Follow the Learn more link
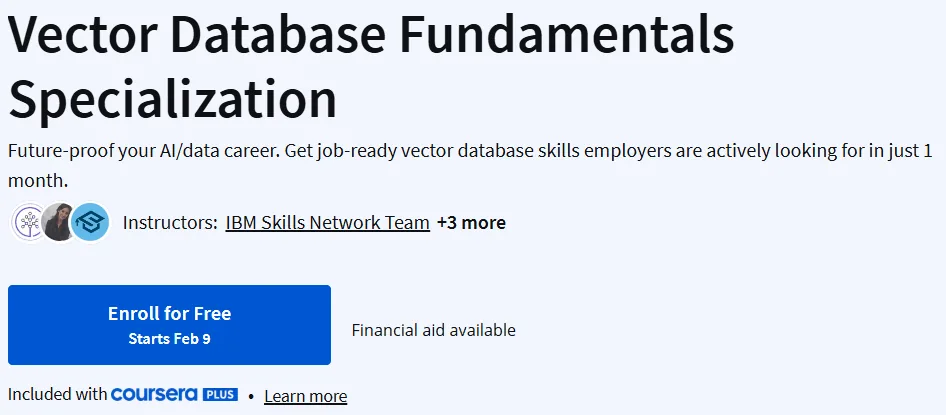Screen dimensions: 946x415 [306, 396]
